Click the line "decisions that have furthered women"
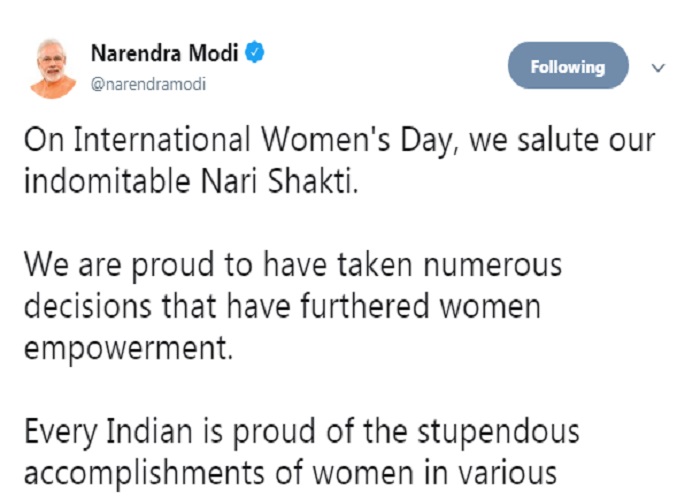This screenshot has height=500, width=700. (x=281, y=305)
